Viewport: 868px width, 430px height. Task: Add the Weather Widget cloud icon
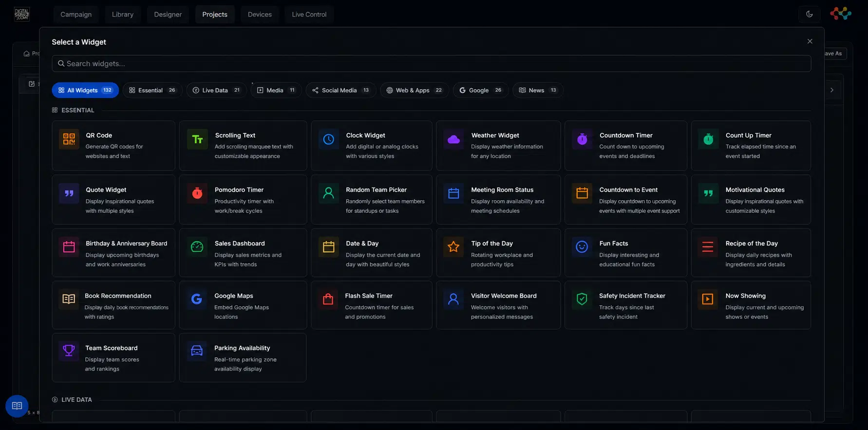453,139
